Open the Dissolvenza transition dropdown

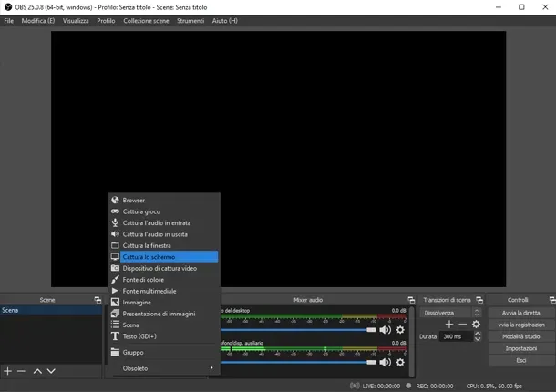(x=450, y=313)
